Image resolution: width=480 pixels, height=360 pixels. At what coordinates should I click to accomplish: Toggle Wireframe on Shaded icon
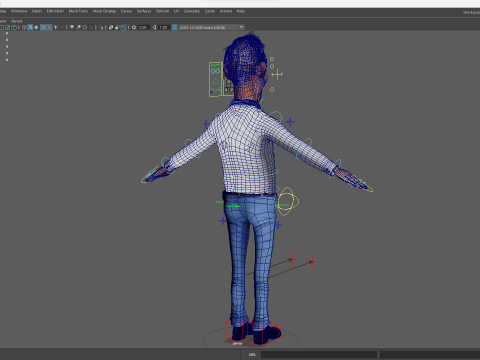tap(43, 27)
